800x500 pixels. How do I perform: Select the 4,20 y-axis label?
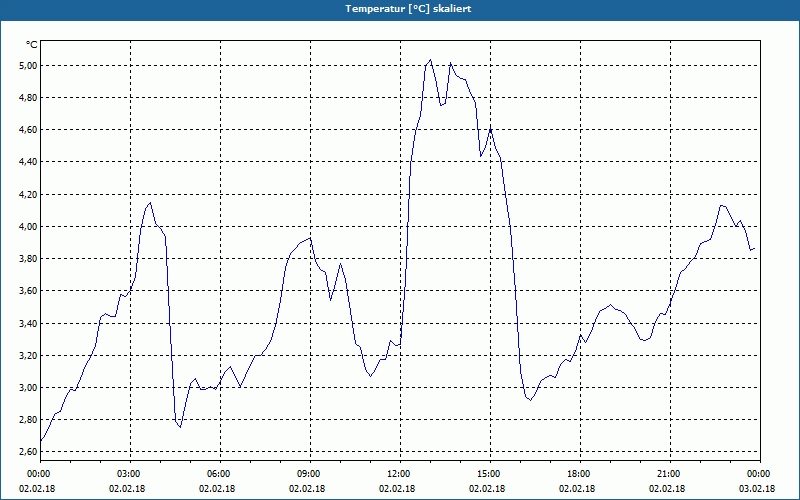[28, 194]
